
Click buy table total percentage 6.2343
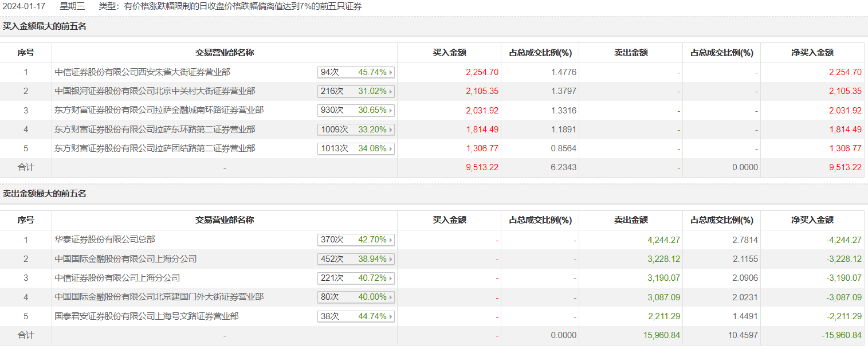[x=564, y=167]
